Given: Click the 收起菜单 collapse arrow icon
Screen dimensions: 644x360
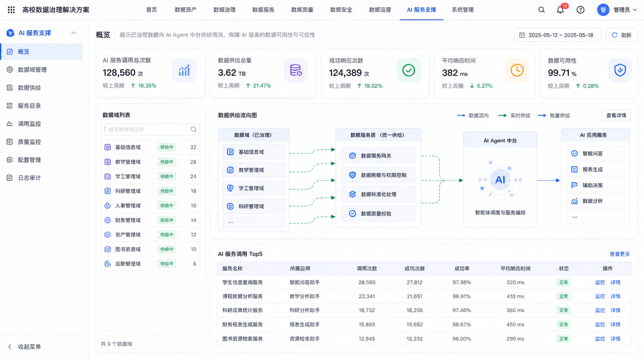Looking at the screenshot, I should click(10, 346).
